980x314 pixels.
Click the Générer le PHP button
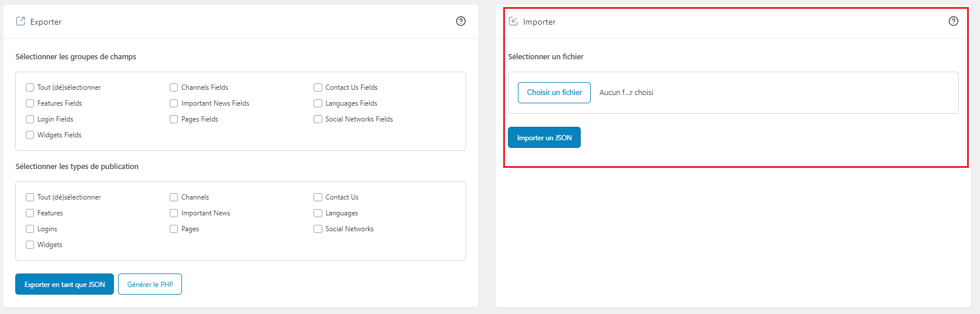[x=150, y=284]
